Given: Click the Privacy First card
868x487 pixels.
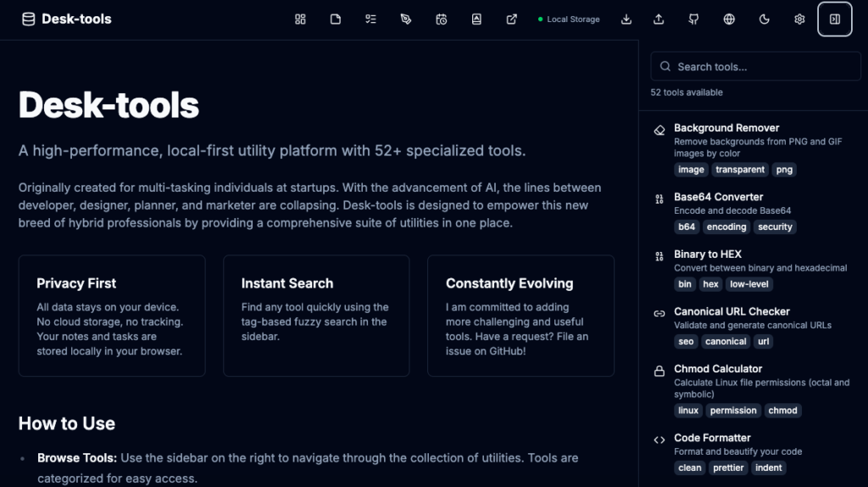Looking at the screenshot, I should pos(112,316).
